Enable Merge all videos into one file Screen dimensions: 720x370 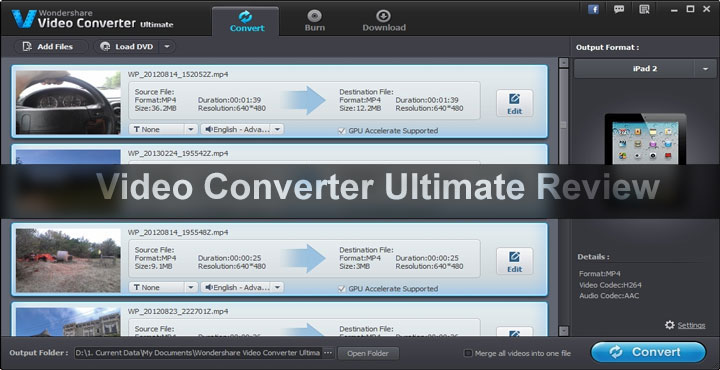click(468, 353)
